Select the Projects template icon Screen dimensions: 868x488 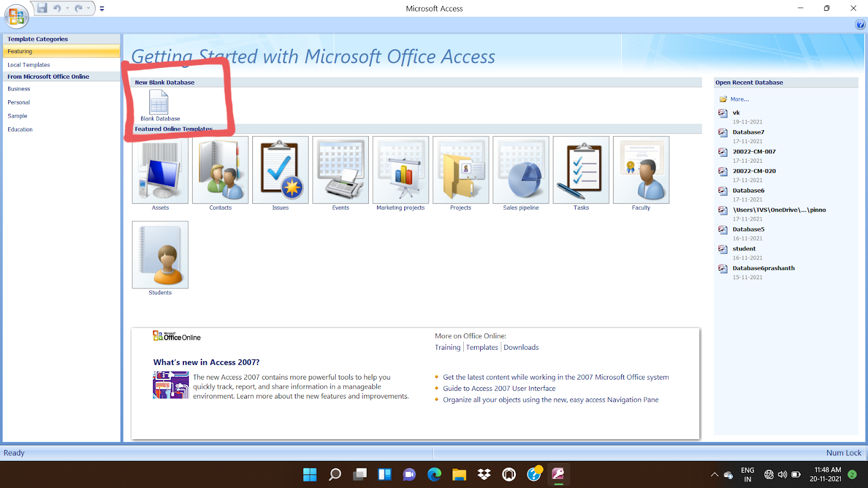(461, 170)
